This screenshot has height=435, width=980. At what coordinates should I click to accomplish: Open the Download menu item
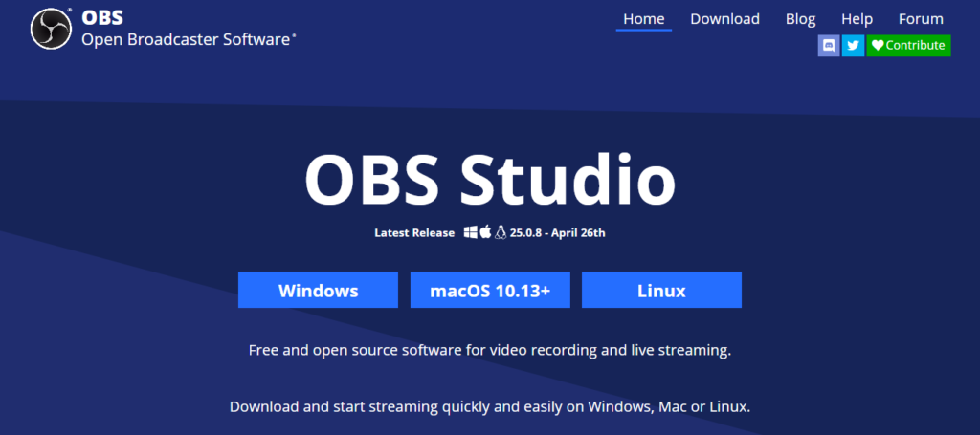coord(725,19)
